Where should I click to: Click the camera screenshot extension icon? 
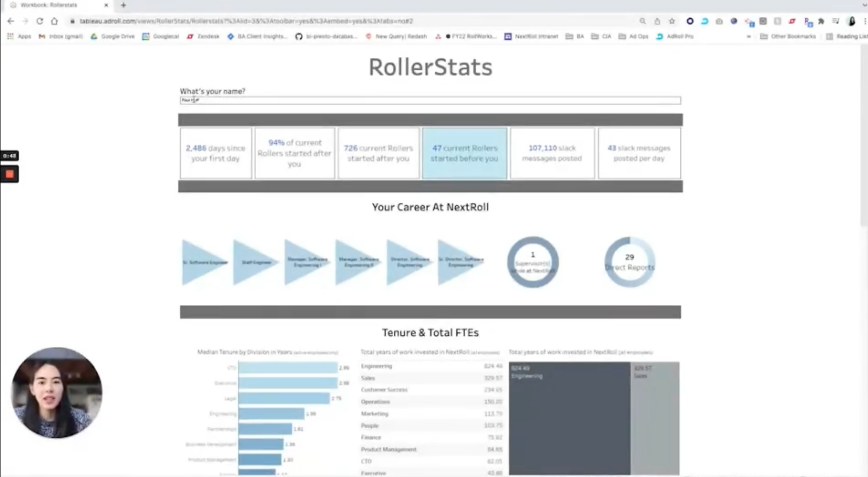(x=719, y=21)
